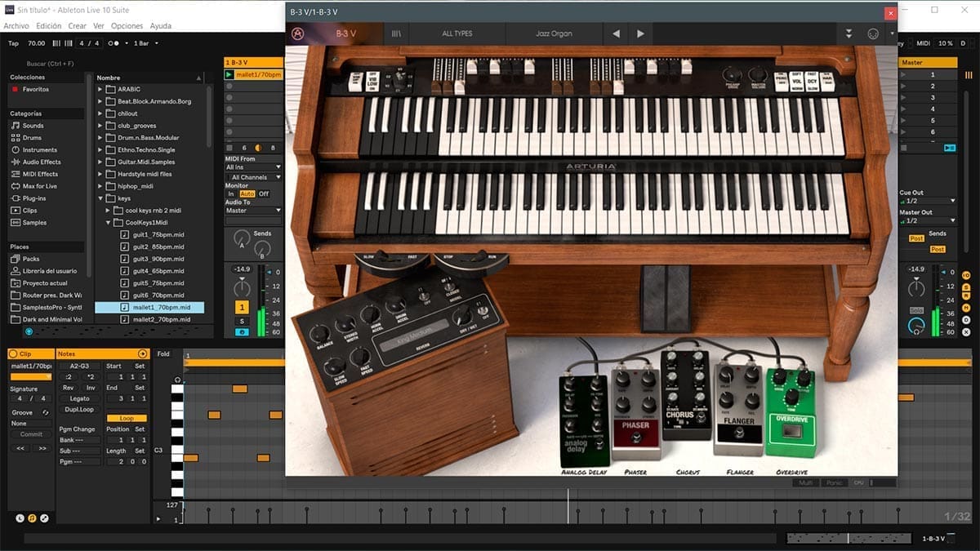
Task: Toggle the Groove hot-swap button
Action: point(44,412)
